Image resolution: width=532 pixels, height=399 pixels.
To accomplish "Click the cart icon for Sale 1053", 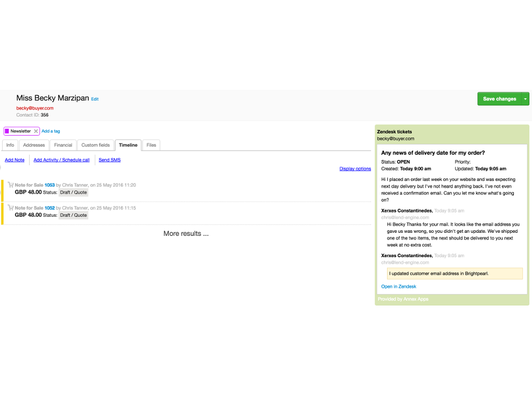I will 10,184.
